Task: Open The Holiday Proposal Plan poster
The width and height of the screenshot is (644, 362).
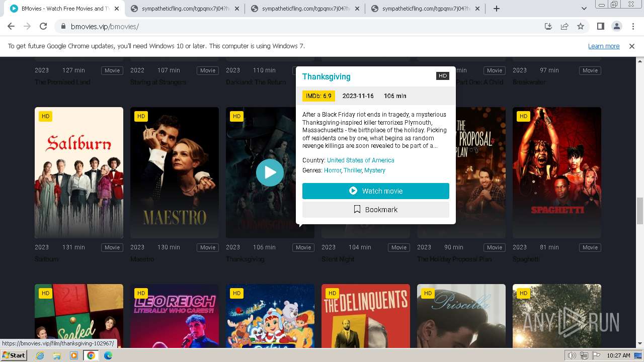Action: point(480,172)
